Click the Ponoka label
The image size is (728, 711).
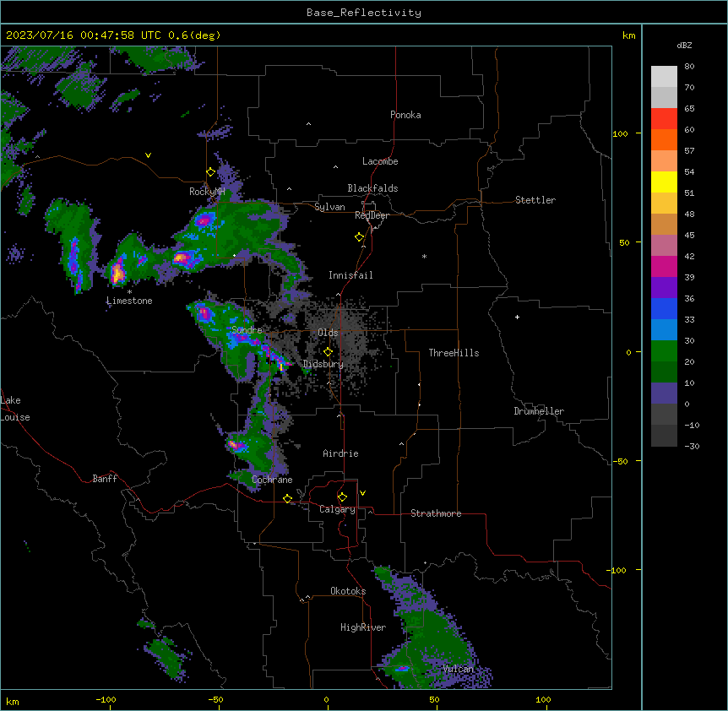(405, 115)
